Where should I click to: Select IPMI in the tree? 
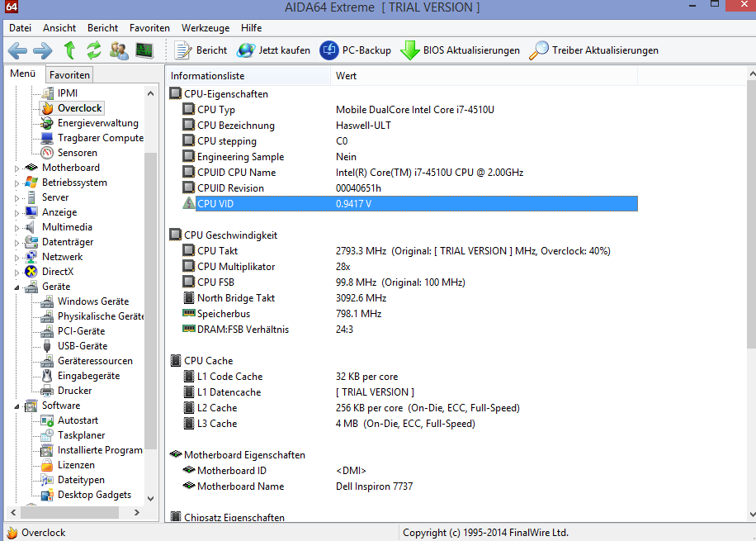68,93
